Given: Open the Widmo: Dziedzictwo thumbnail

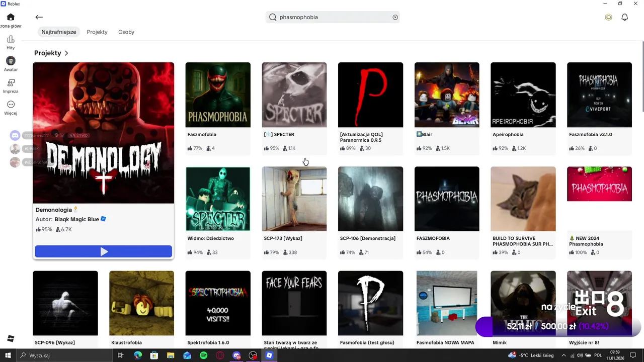Looking at the screenshot, I should point(218,199).
